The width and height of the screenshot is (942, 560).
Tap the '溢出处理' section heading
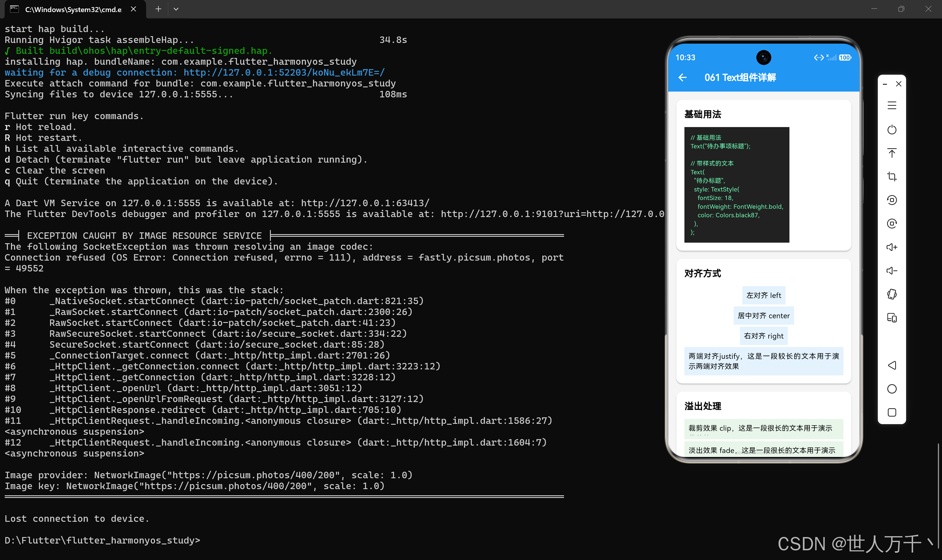coord(703,406)
